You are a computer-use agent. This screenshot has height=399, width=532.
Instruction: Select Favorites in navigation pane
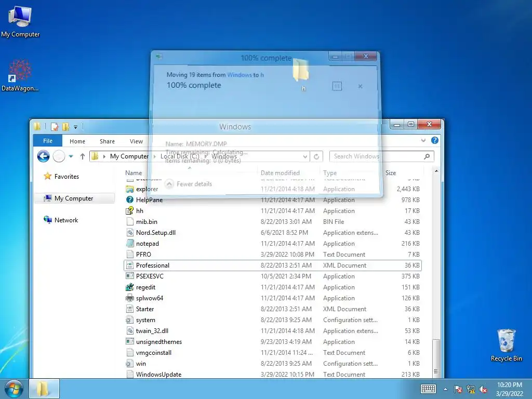tap(61, 177)
